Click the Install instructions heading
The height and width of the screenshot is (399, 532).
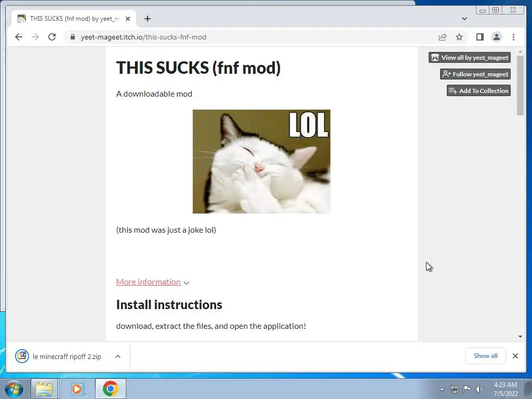[x=169, y=304]
